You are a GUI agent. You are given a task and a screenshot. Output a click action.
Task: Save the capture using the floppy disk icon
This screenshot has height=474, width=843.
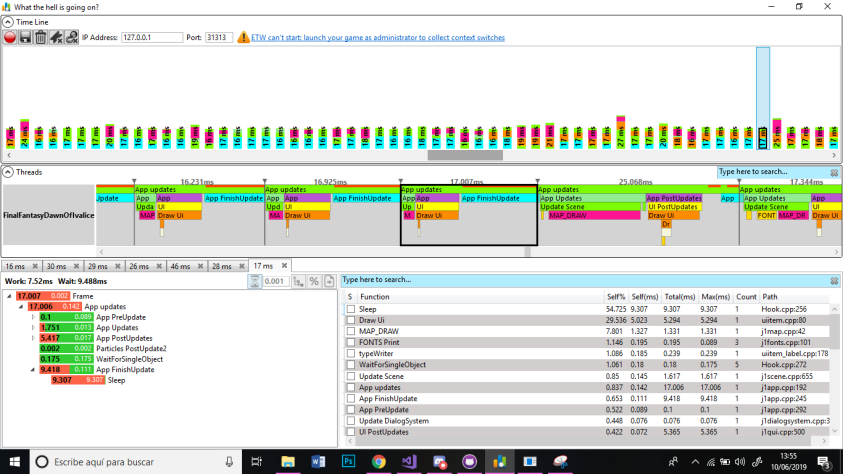pyautogui.click(x=25, y=37)
